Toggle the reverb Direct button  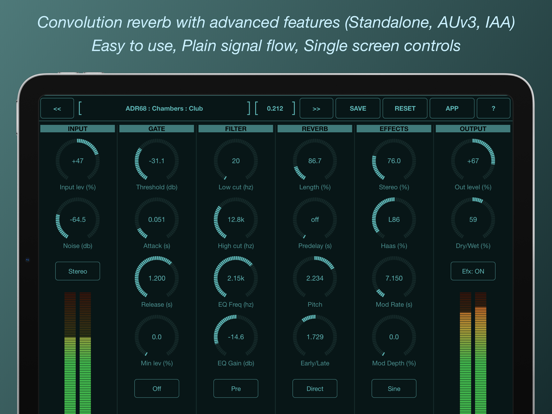point(315,389)
